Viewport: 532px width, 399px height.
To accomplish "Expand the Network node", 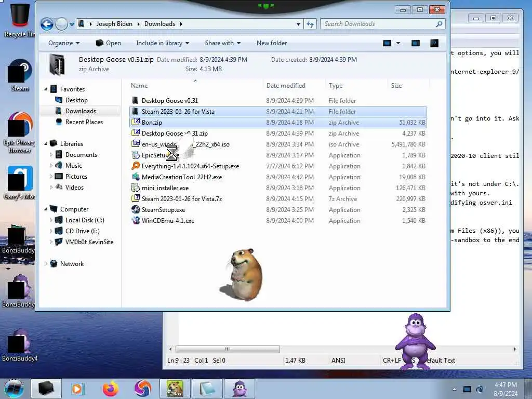I will click(x=46, y=263).
